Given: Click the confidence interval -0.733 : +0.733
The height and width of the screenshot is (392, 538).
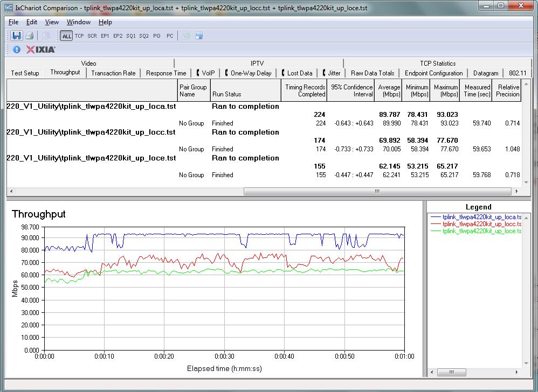Looking at the screenshot, I should (x=354, y=149).
